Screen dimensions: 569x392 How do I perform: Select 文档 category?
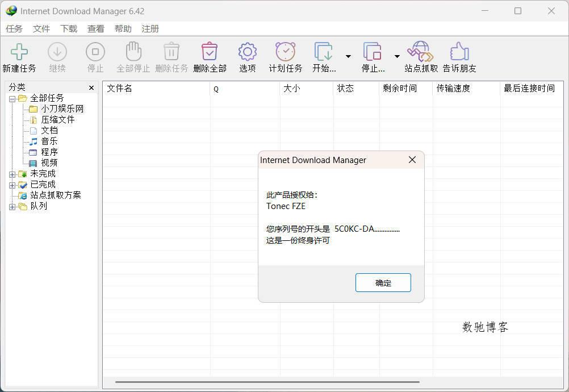(49, 130)
